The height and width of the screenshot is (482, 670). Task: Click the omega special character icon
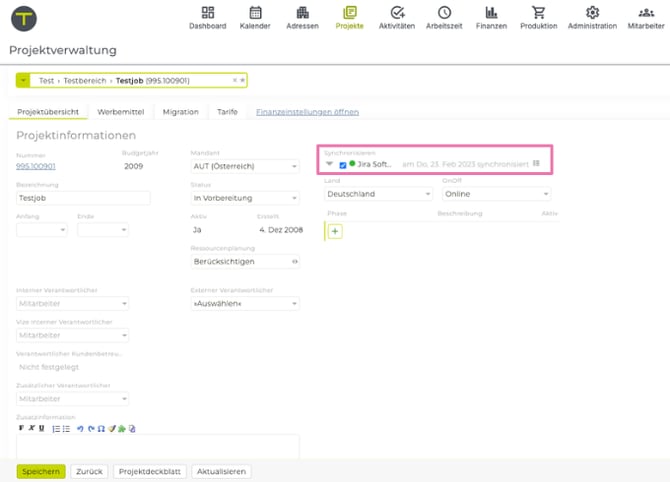pos(101,428)
